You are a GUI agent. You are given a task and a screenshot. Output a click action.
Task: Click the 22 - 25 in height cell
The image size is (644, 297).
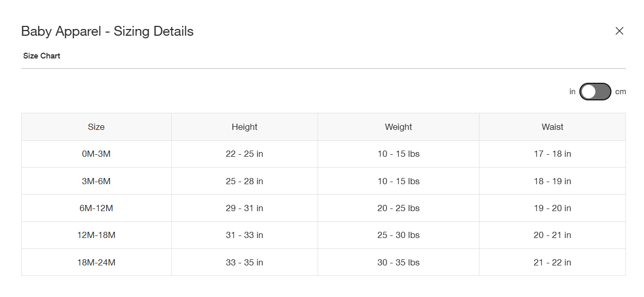click(x=245, y=154)
